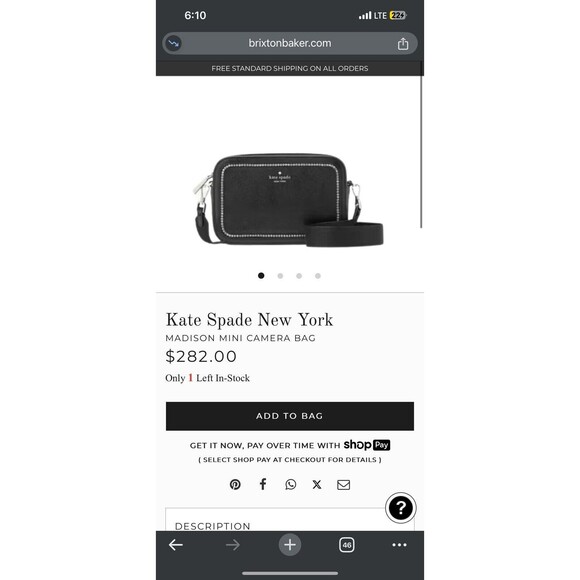Open a new tab with plus button
This screenshot has width=580, height=580.
point(290,545)
